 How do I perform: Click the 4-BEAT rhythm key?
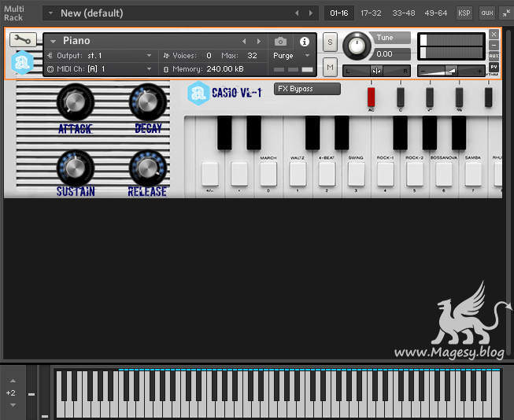(x=327, y=174)
